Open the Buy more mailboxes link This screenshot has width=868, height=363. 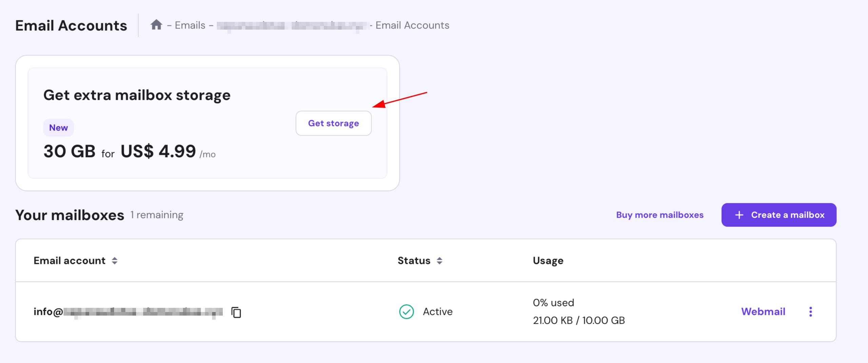(659, 215)
